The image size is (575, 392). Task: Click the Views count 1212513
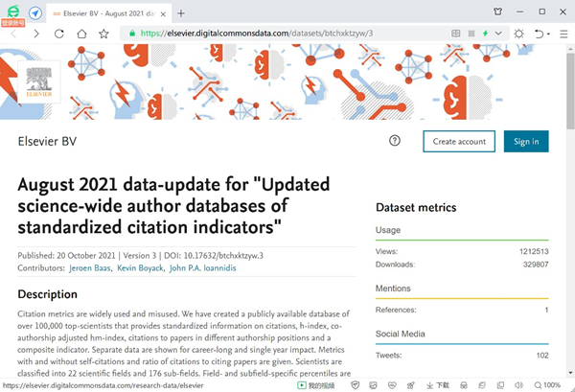[534, 251]
